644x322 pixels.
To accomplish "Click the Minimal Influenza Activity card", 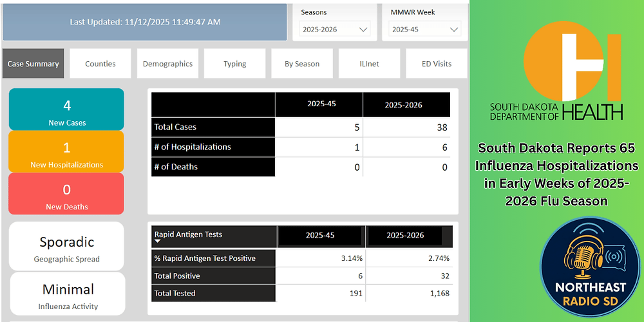I will point(67,294).
